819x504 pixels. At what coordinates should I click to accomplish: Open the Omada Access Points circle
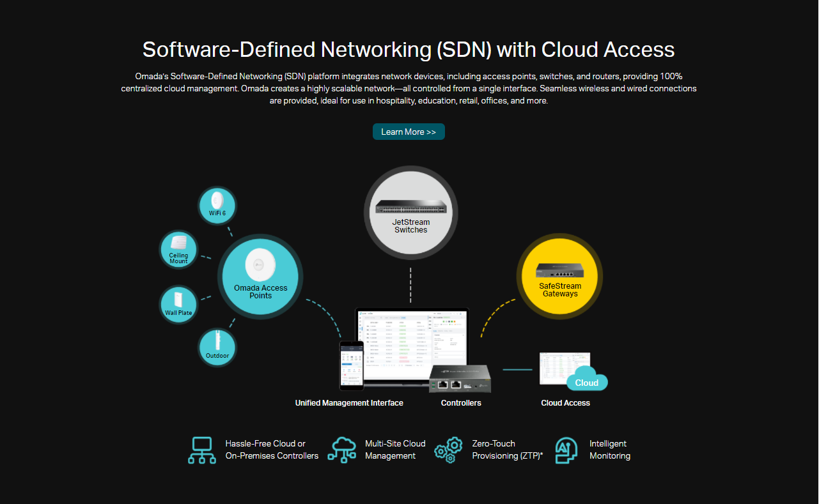(x=260, y=276)
